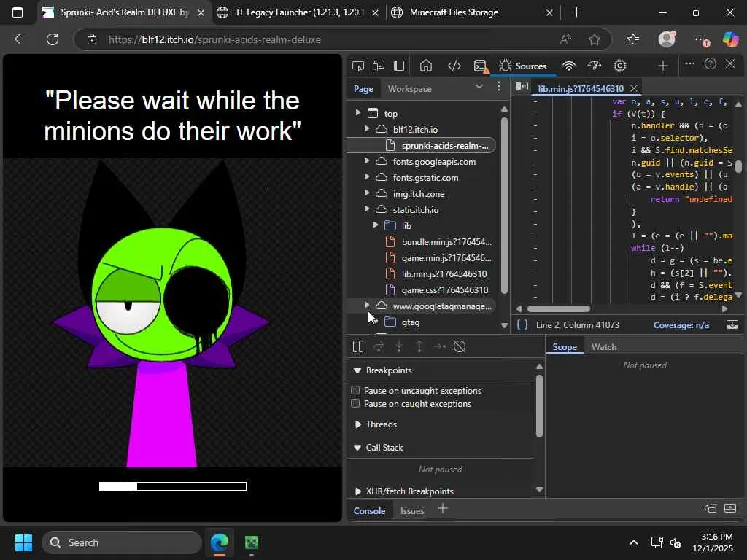Open the Network panel wifi icon
The height and width of the screenshot is (560, 747).
point(568,66)
